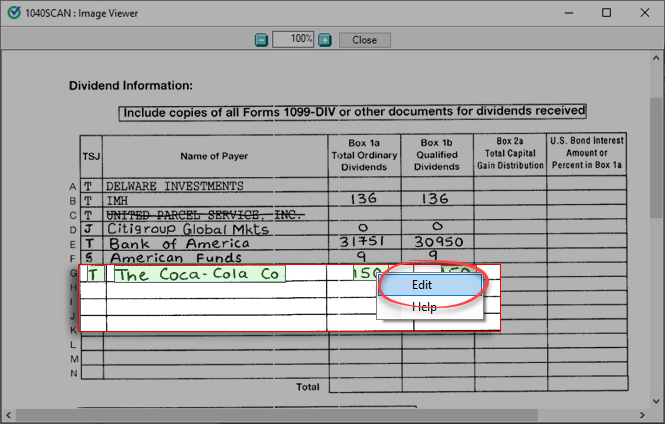Click the 31751 ordinary dividends value
The height and width of the screenshot is (424, 665).
click(362, 241)
